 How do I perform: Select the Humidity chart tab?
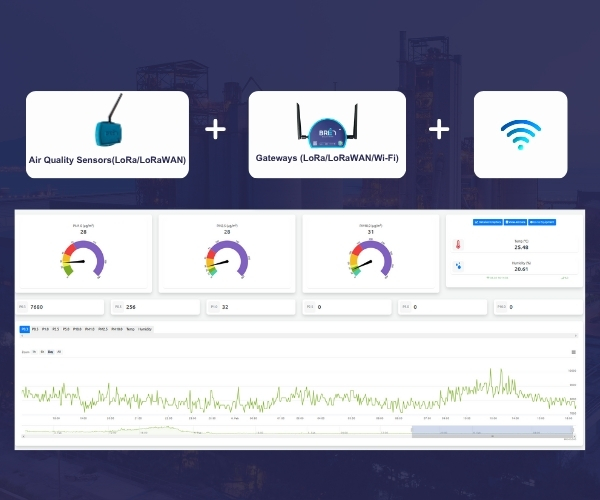pyautogui.click(x=145, y=328)
